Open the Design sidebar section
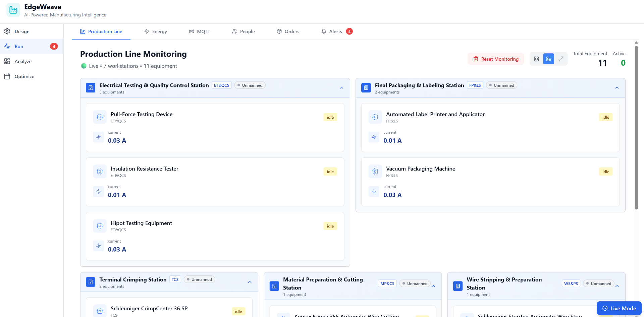Screen dimensions: 644x317 tap(32, 31)
